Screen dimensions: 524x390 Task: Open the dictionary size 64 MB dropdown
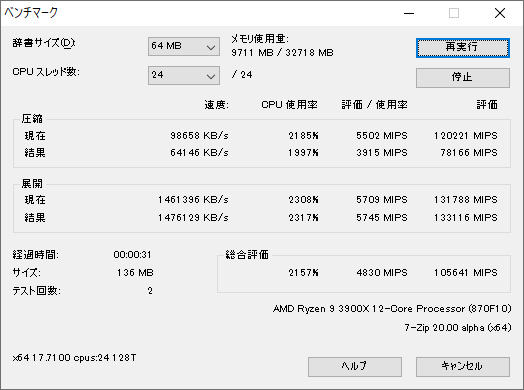(184, 46)
